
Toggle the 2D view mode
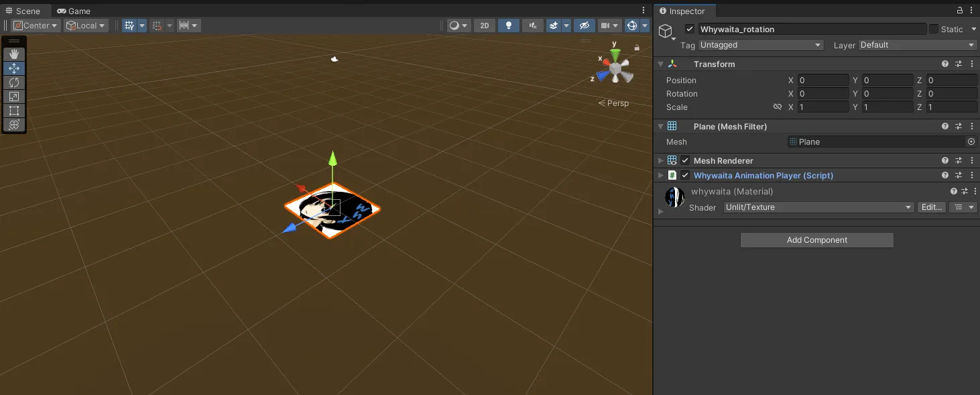click(484, 25)
